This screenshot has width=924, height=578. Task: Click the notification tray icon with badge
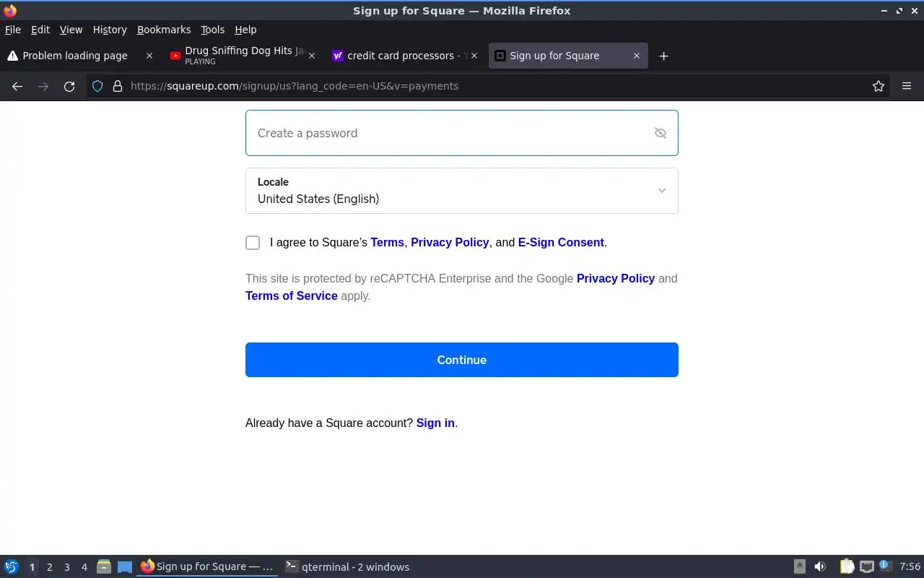point(885,566)
